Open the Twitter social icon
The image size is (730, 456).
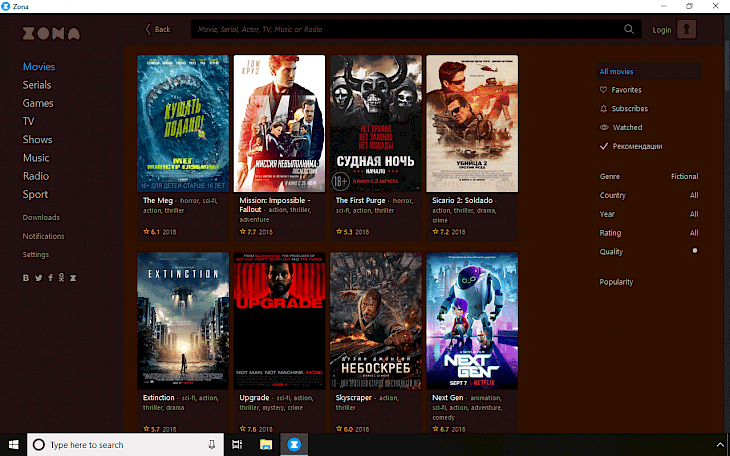(x=39, y=278)
